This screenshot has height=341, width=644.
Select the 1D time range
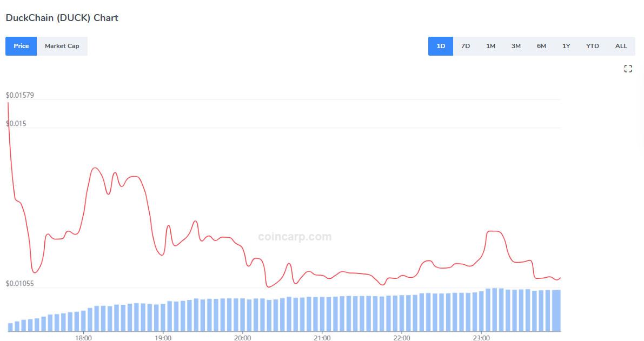[441, 46]
